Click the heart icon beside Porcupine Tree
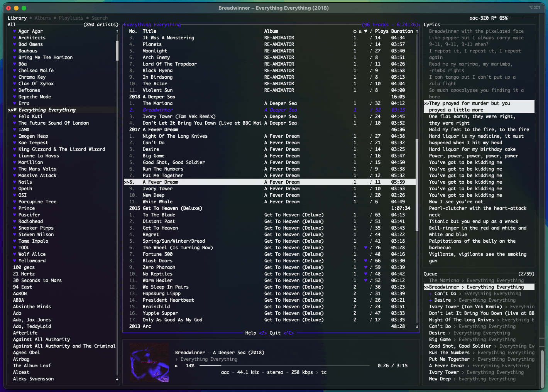Image resolution: width=548 pixels, height=392 pixels. pos(15,202)
